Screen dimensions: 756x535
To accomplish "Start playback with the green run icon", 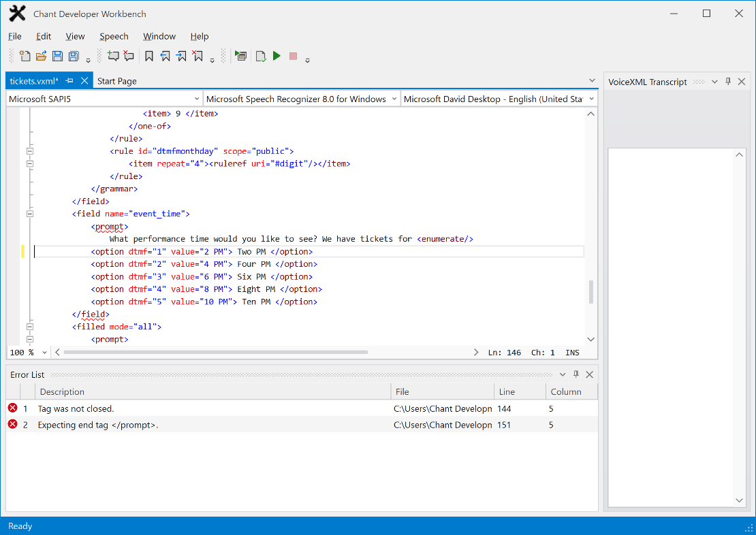I will pos(277,56).
